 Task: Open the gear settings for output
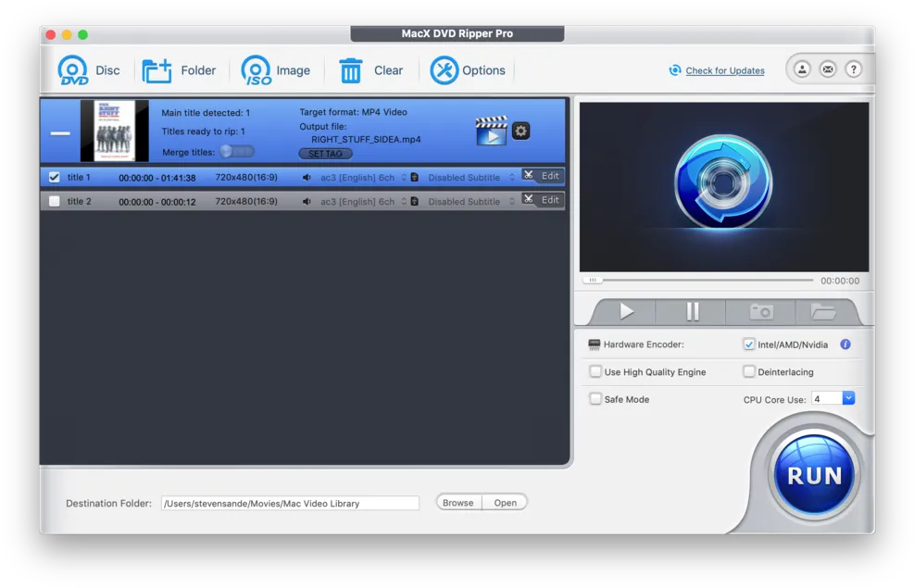click(520, 131)
